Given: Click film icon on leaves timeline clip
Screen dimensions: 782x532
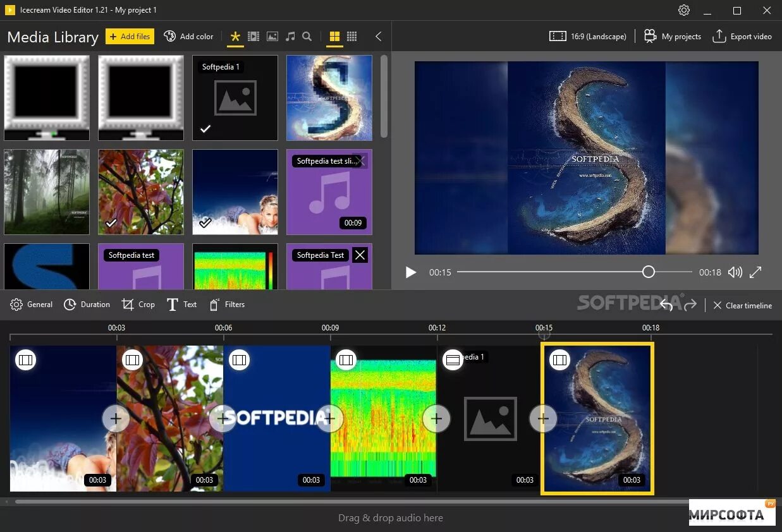Looking at the screenshot, I should pos(132,360).
